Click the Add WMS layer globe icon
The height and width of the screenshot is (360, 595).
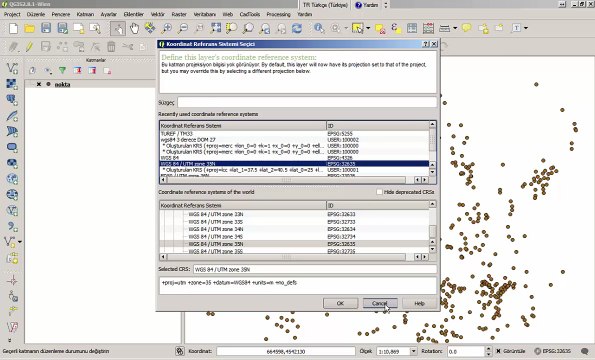tap(12, 179)
